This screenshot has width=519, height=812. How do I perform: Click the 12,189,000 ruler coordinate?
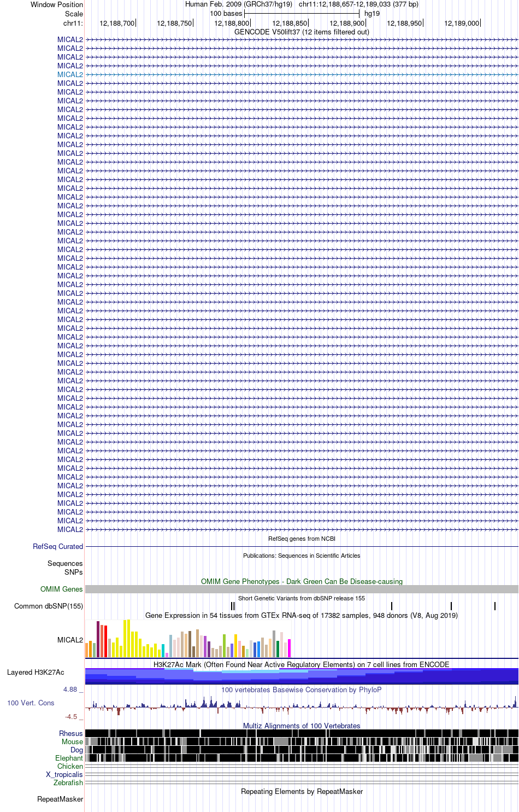[462, 23]
